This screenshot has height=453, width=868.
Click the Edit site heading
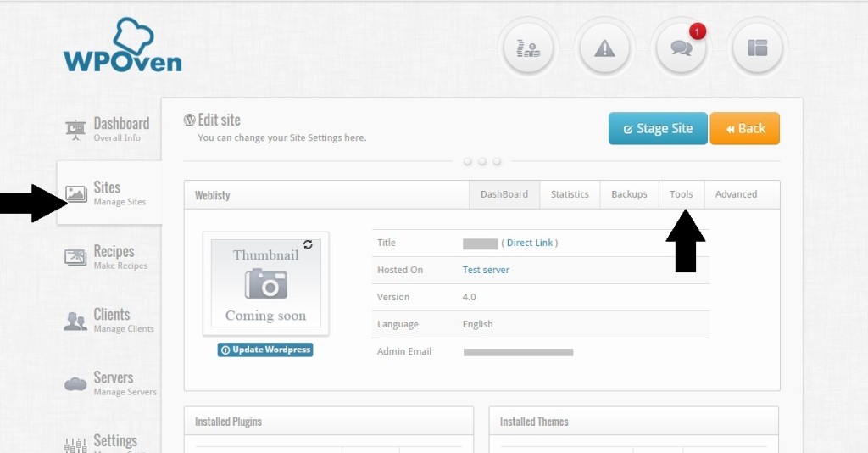pos(220,120)
